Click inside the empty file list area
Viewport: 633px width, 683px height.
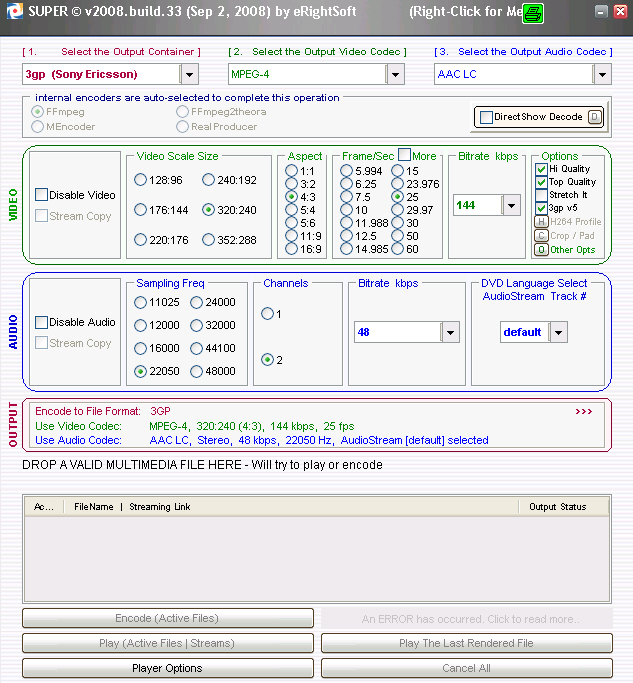(317, 559)
